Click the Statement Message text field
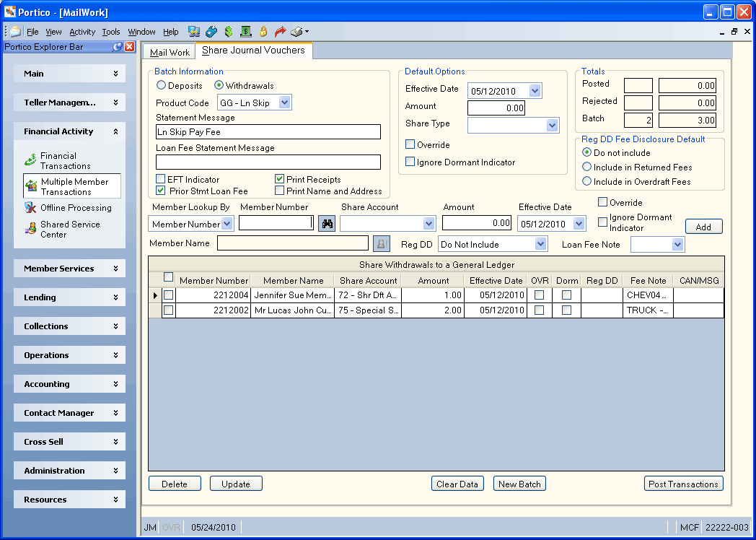 coord(268,131)
